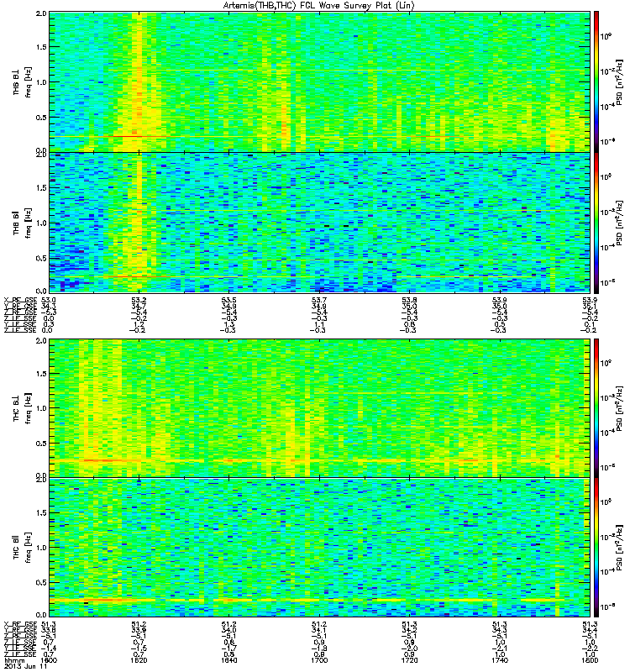Click the THC B∥ spectrogram plot area
The image size is (630, 672).
319,548
